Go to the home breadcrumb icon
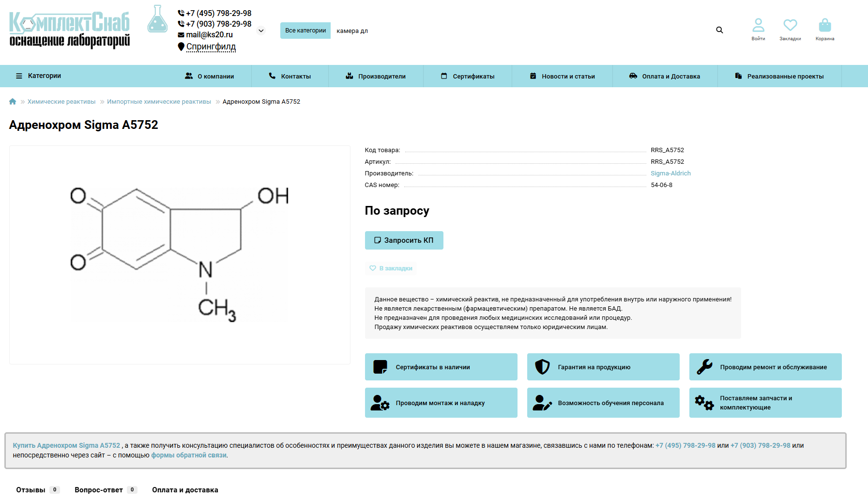The width and height of the screenshot is (868, 503). tap(13, 101)
